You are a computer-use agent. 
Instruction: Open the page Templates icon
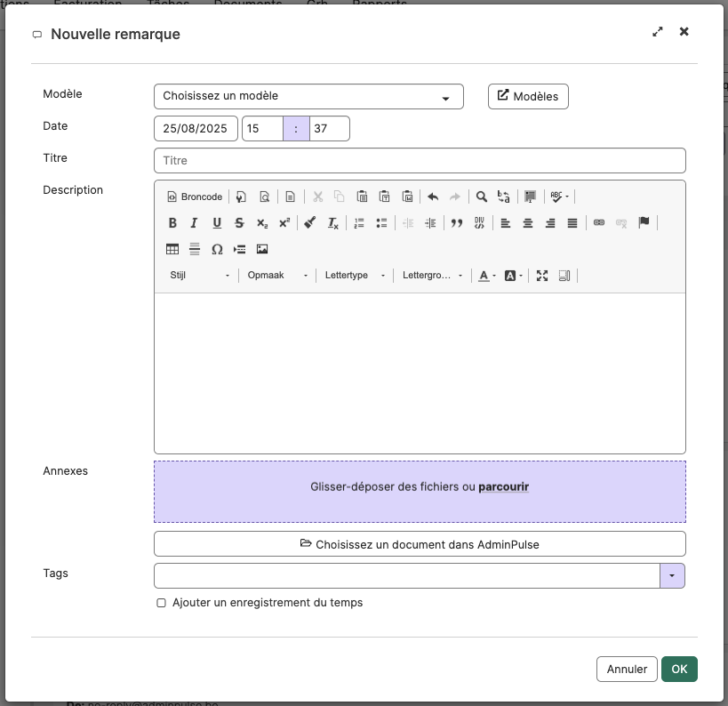point(290,197)
